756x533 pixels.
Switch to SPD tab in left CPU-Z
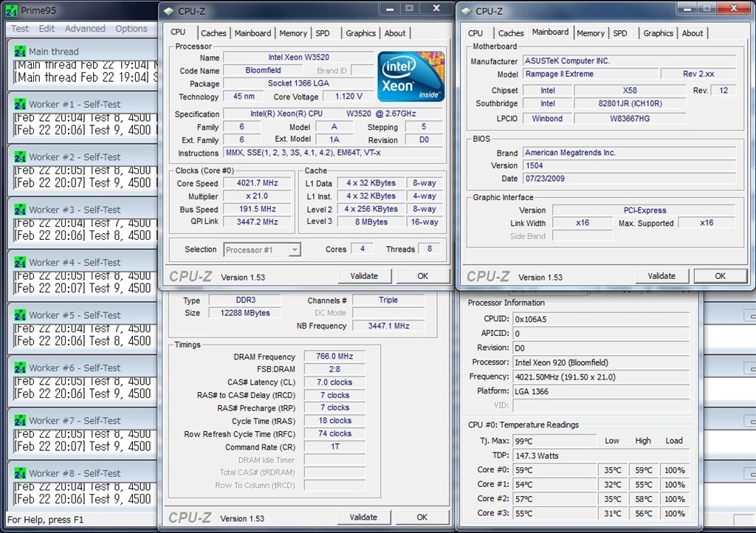click(x=323, y=32)
